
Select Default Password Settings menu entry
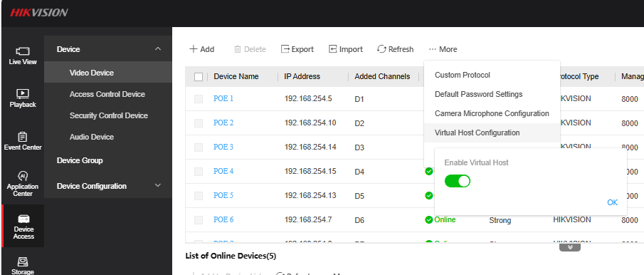pos(478,94)
